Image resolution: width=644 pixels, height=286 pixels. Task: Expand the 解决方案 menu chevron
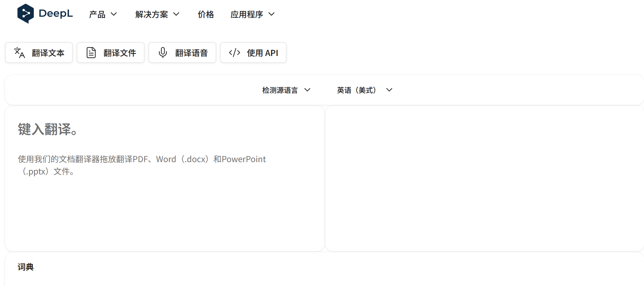(176, 14)
